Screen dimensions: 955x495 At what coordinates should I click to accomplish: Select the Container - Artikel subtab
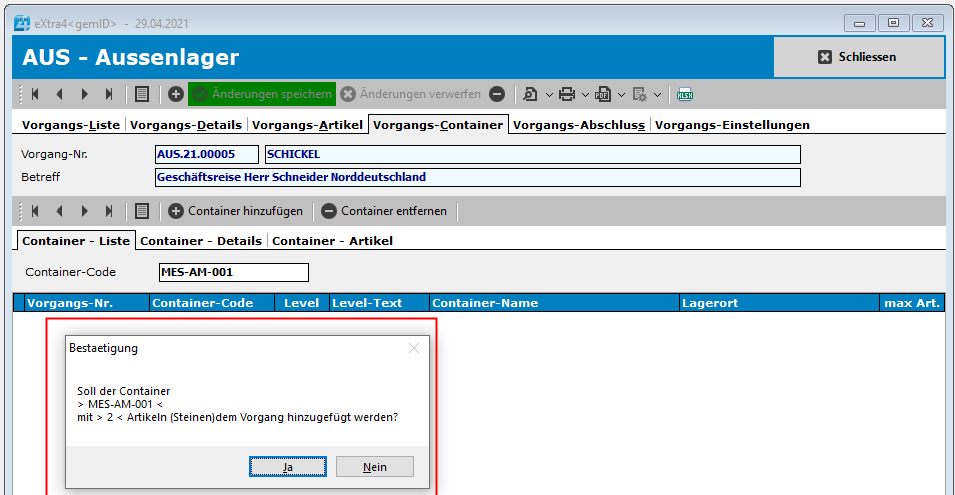tap(333, 241)
